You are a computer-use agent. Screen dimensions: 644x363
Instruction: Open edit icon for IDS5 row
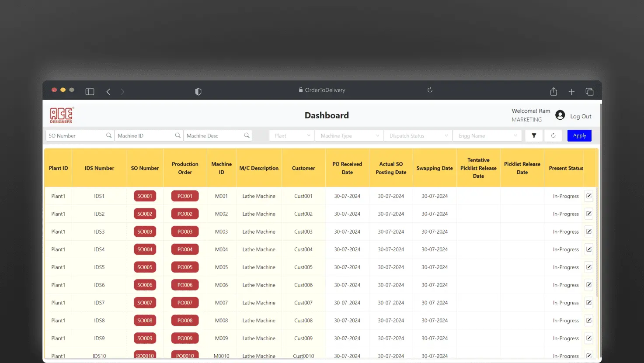[589, 267]
